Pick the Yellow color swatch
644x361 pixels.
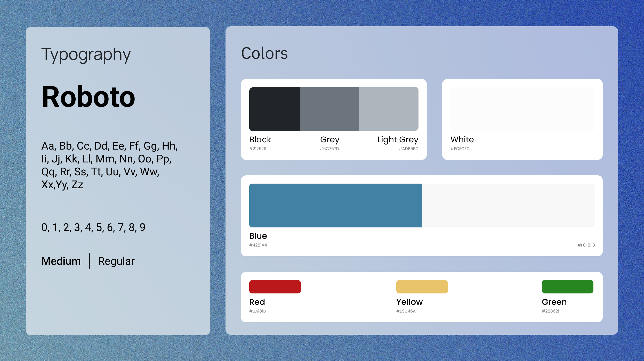click(x=422, y=287)
